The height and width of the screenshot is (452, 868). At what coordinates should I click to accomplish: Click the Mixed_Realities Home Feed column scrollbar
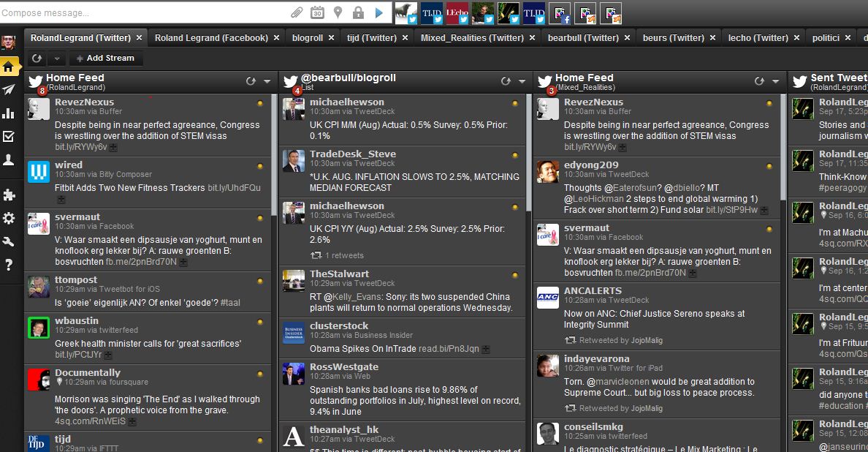(x=783, y=147)
